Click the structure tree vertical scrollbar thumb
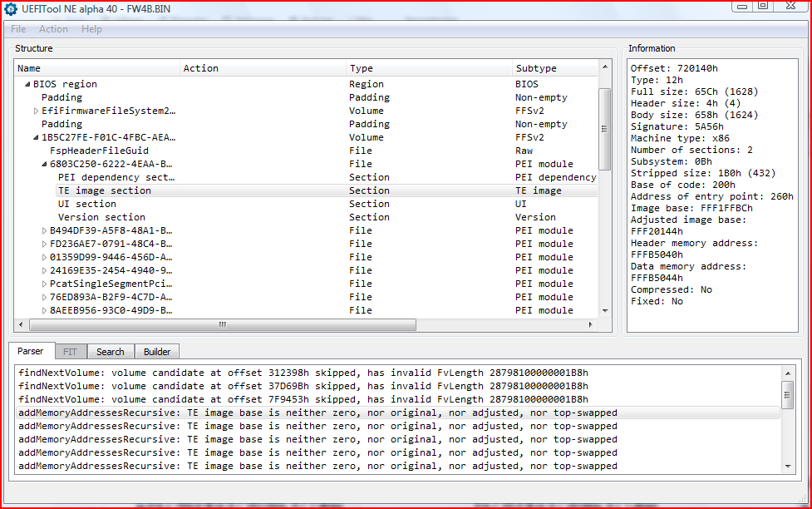Screen dimensions: 812x509 point(604,129)
